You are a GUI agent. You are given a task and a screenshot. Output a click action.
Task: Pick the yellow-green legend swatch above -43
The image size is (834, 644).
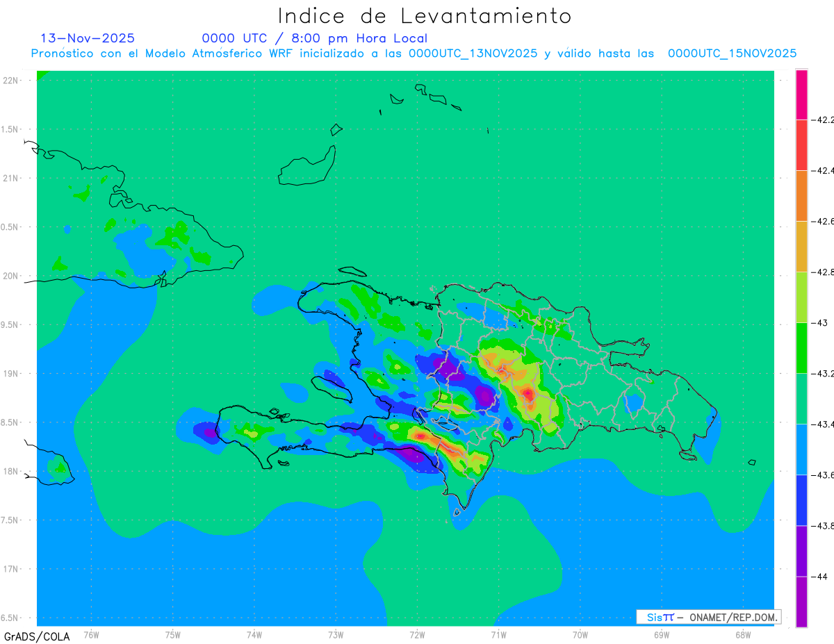coord(801,297)
